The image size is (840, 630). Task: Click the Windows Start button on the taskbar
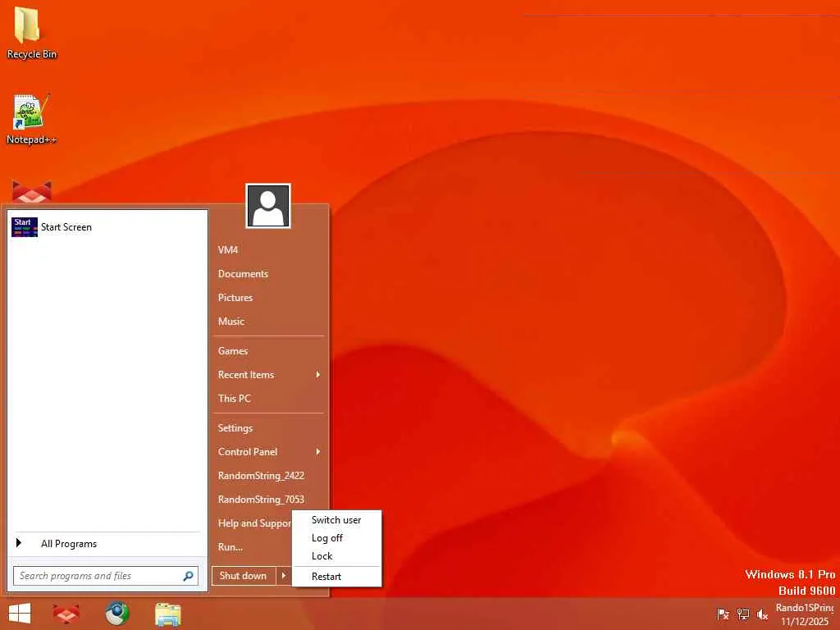(x=20, y=614)
